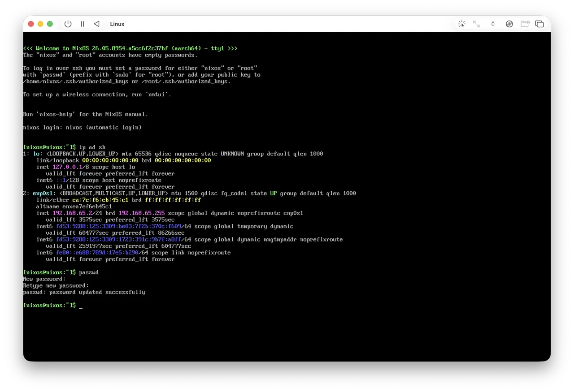The height and width of the screenshot is (392, 574).
Task: Click the link-local address starting with fe80
Action: point(97,253)
